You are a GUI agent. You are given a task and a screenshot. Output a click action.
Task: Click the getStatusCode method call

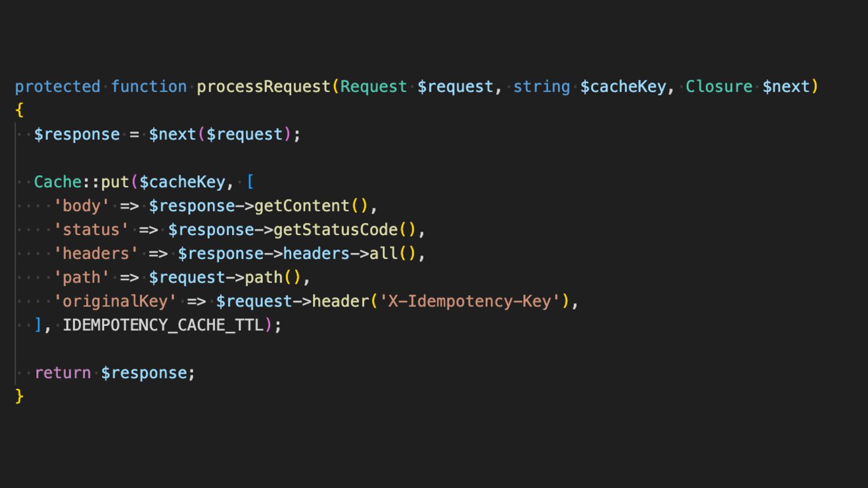(x=336, y=230)
